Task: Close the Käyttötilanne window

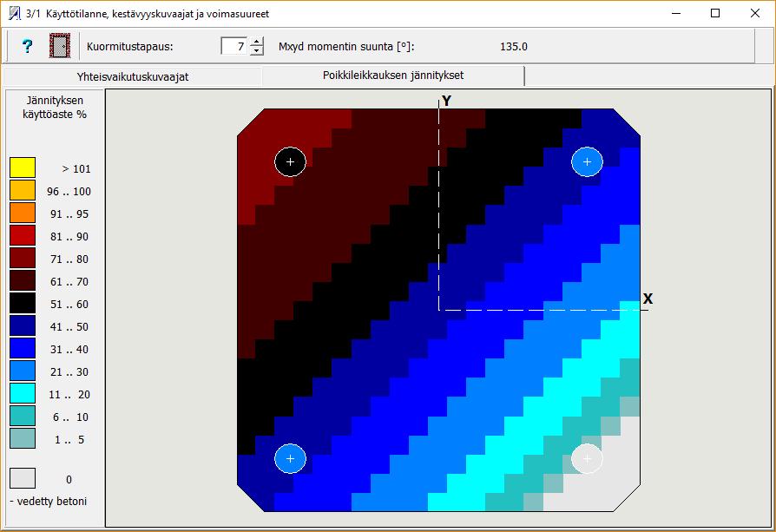Action: pos(754,13)
